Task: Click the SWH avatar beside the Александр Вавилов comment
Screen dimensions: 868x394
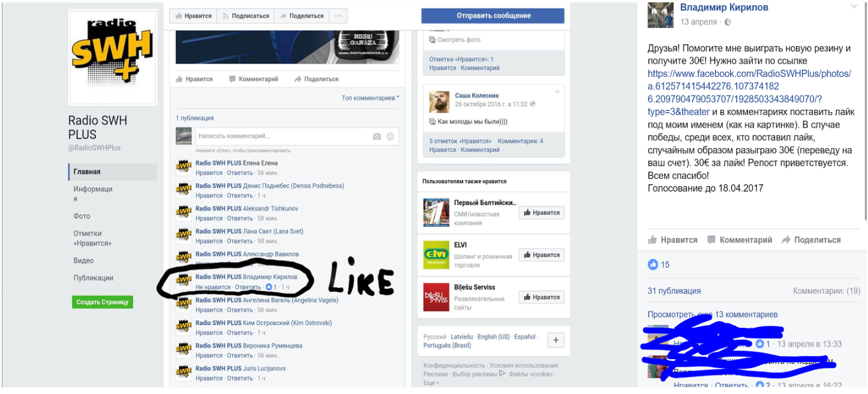Action: 184,258
